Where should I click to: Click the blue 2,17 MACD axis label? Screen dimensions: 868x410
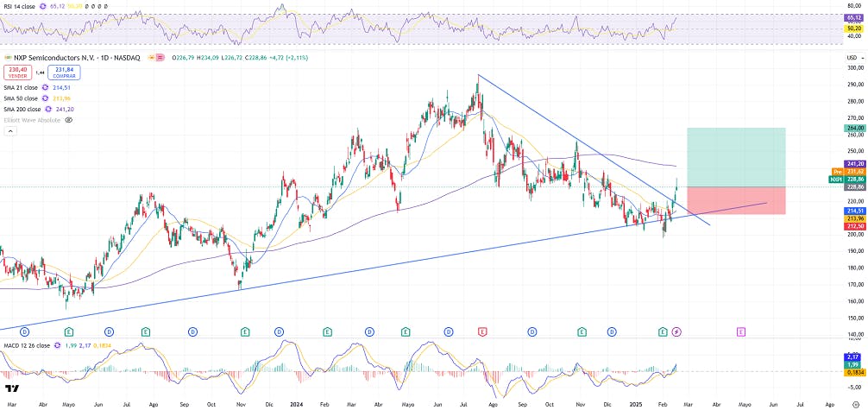[x=853, y=358]
